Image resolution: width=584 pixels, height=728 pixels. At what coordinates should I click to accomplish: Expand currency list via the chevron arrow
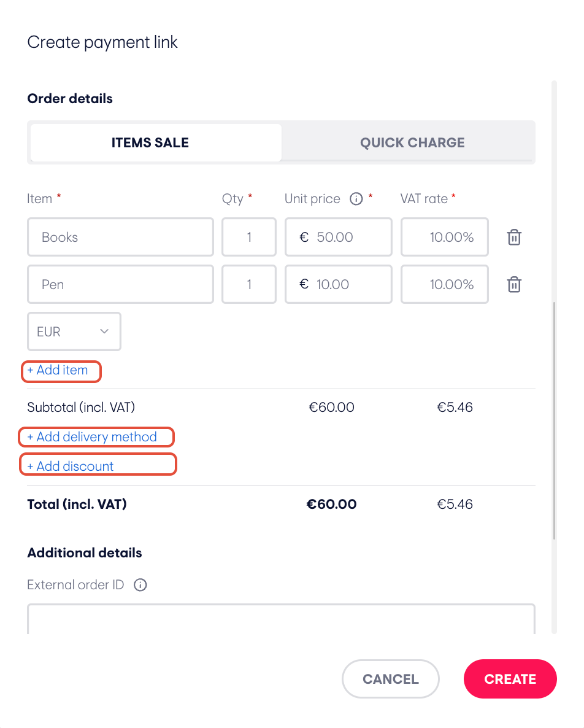104,331
